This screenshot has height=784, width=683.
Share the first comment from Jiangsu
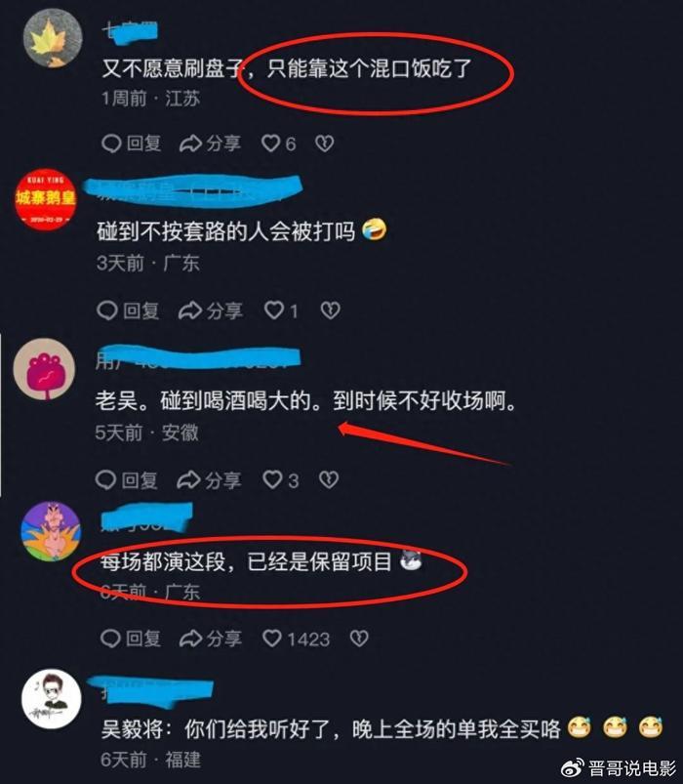[210, 144]
